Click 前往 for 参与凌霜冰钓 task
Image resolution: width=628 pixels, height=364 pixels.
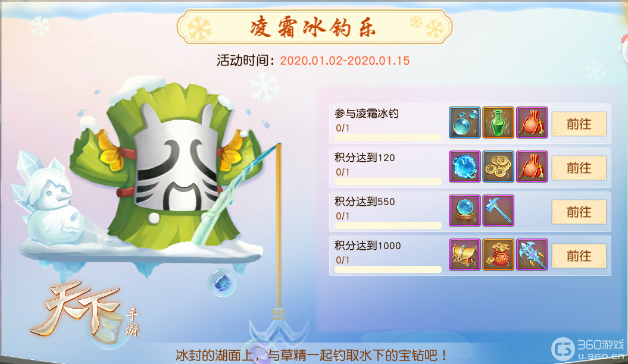[579, 124]
